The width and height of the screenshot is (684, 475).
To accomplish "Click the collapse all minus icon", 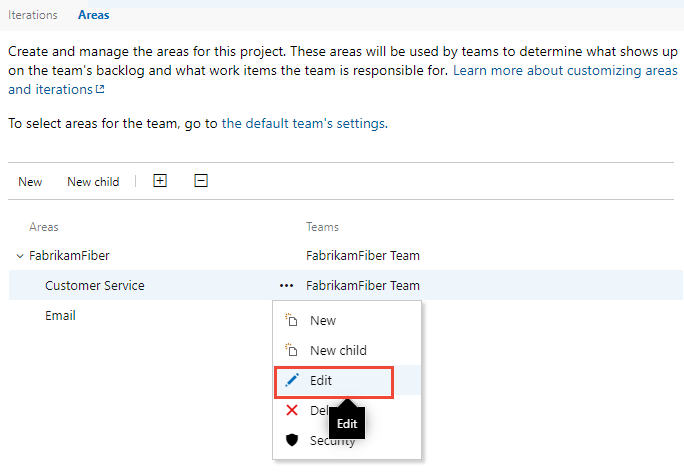I will click(x=201, y=181).
